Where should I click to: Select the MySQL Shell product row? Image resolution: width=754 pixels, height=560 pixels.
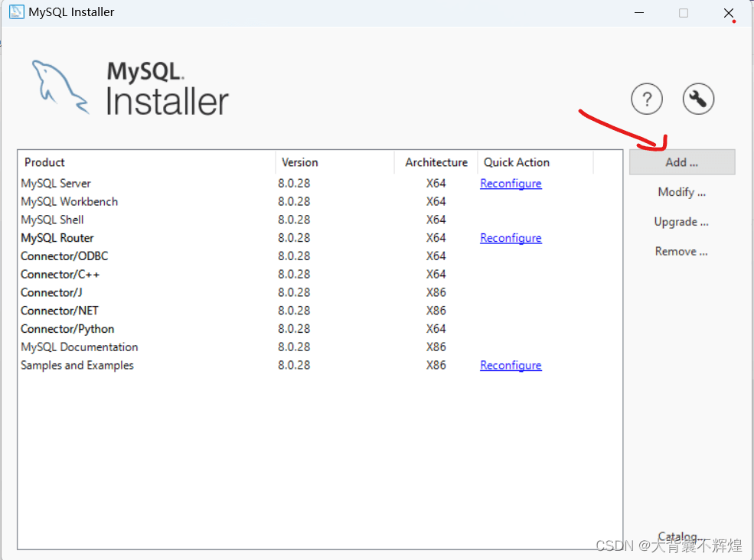pyautogui.click(x=53, y=220)
